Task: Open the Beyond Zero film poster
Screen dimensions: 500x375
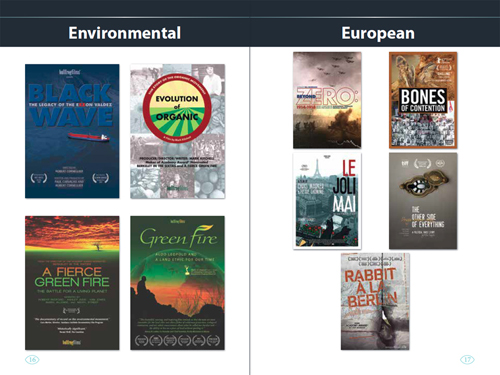Action: [x=327, y=100]
